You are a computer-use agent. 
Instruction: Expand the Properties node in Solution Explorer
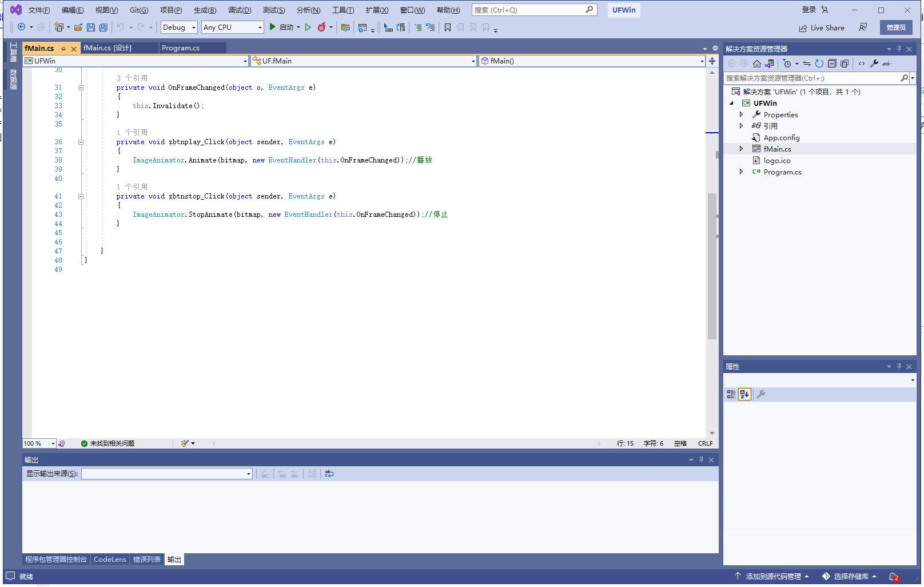742,114
